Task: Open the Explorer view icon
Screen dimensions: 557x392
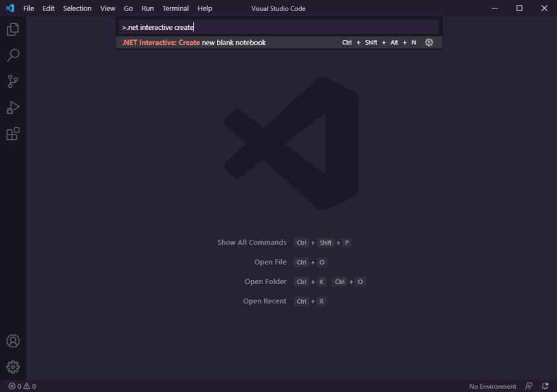Action: [x=12, y=29]
